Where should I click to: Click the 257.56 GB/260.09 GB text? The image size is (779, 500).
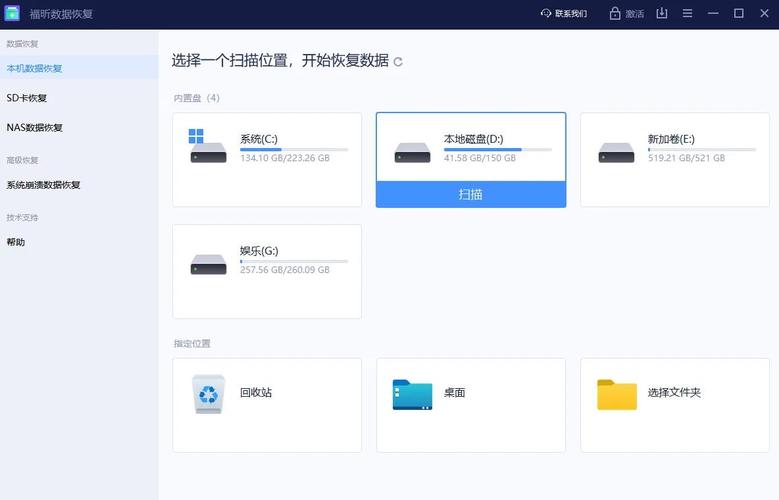coord(285,270)
